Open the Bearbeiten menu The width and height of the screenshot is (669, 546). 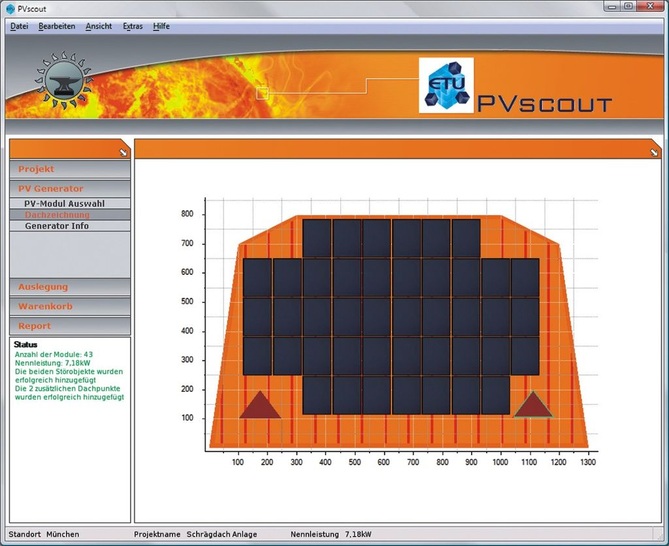pos(57,26)
